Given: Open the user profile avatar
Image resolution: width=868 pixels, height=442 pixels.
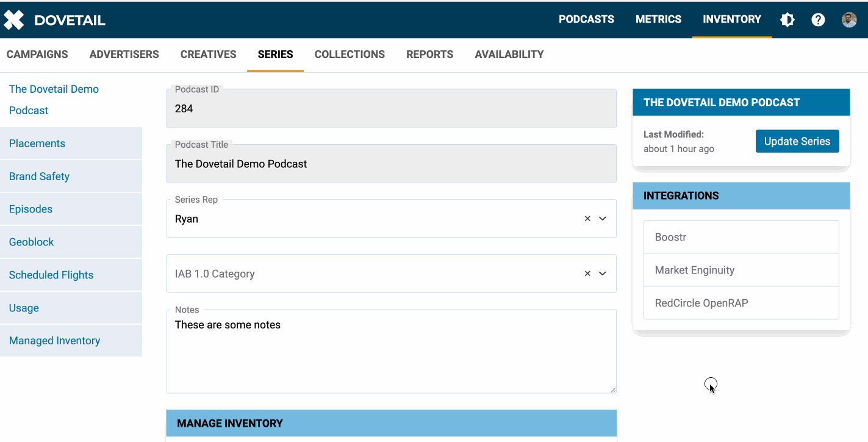Looking at the screenshot, I should pyautogui.click(x=849, y=20).
